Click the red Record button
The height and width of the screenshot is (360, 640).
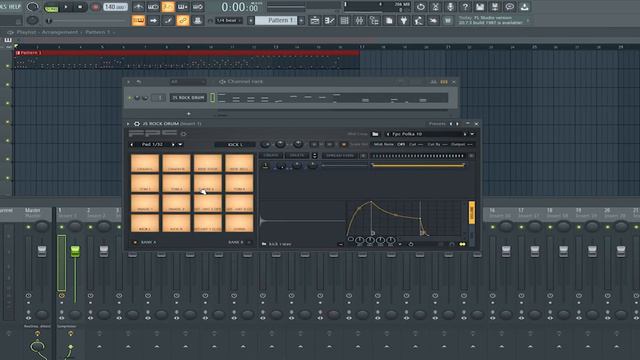tap(96, 7)
